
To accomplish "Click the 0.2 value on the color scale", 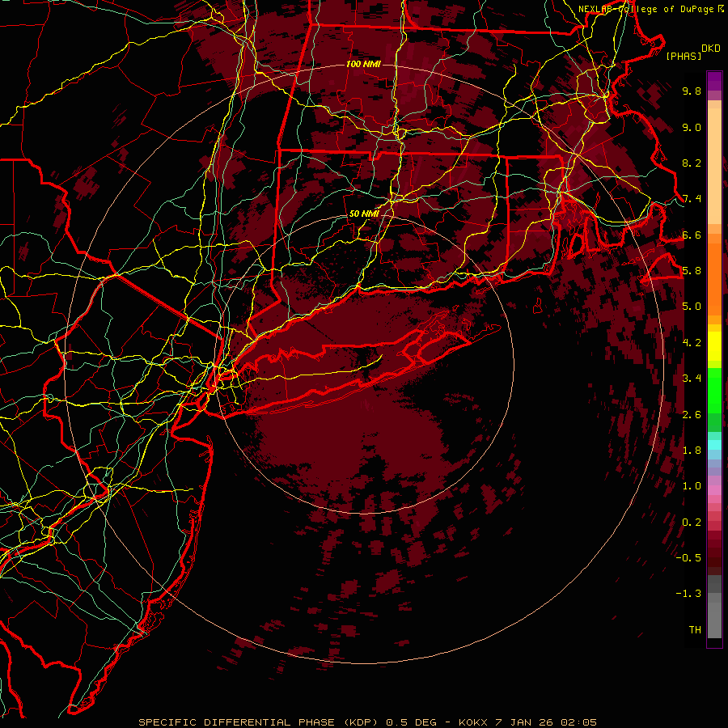I will pos(692,522).
